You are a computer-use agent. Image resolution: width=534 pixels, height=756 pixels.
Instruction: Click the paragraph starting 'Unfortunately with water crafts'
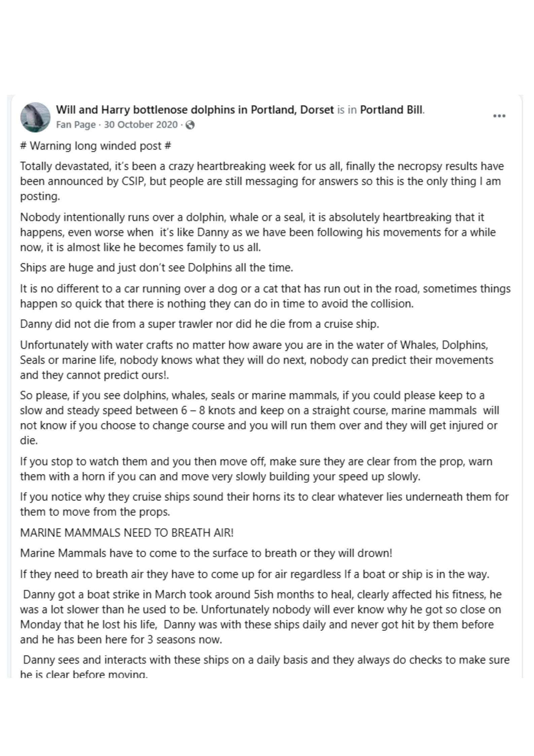[256, 360]
